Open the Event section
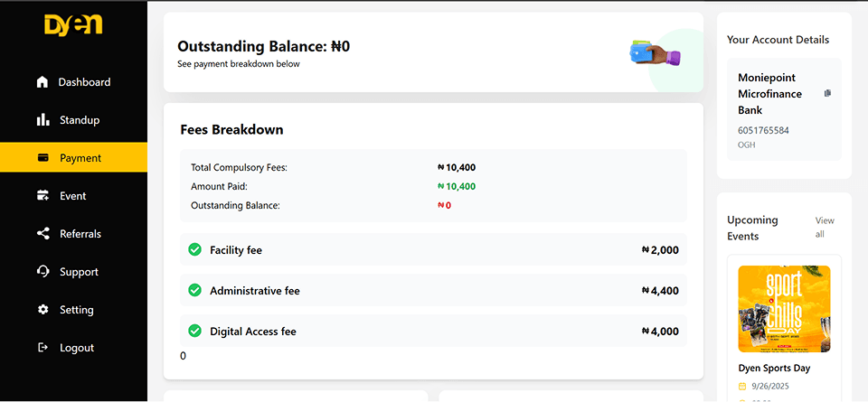The width and height of the screenshot is (868, 402). [73, 196]
